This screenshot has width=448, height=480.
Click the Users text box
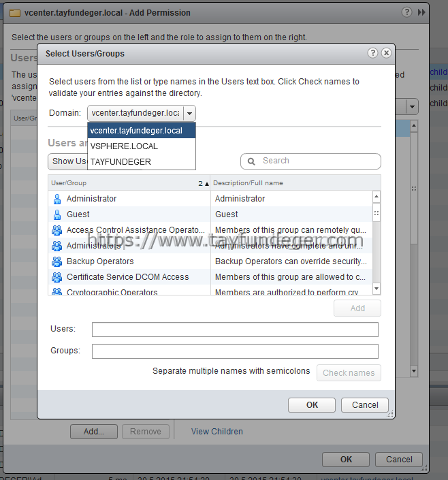[x=235, y=330]
